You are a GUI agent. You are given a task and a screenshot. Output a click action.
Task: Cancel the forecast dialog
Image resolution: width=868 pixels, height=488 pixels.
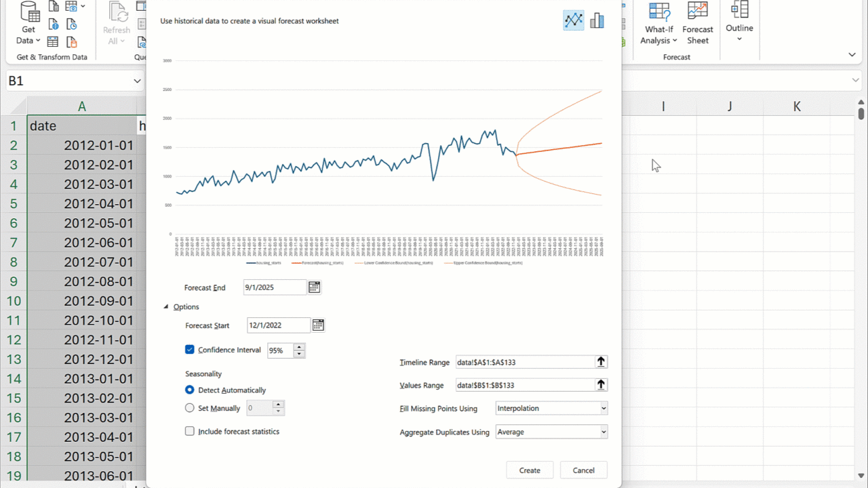tap(583, 470)
